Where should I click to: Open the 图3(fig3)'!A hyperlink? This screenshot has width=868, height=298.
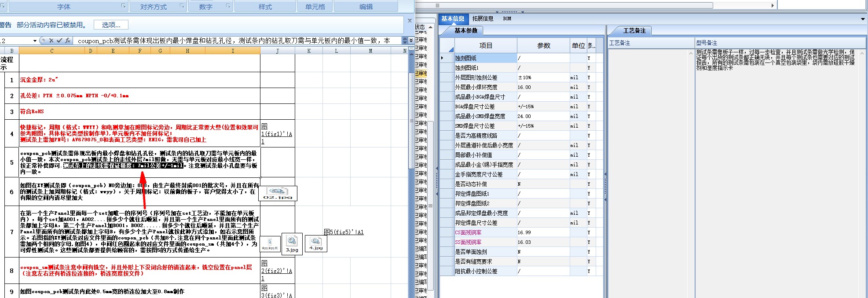point(277,291)
